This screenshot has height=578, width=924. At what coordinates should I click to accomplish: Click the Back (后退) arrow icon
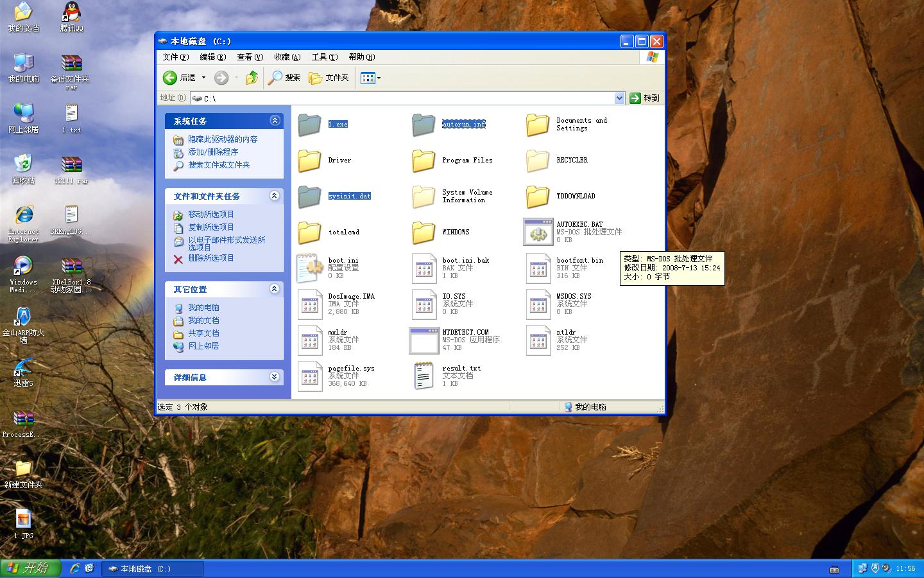click(170, 78)
